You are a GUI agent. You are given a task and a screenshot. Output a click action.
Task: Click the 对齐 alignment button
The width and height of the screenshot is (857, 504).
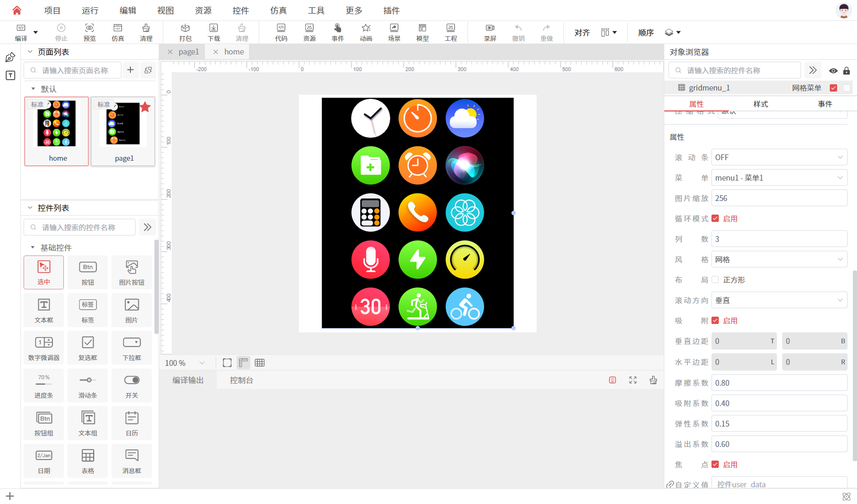coord(582,32)
